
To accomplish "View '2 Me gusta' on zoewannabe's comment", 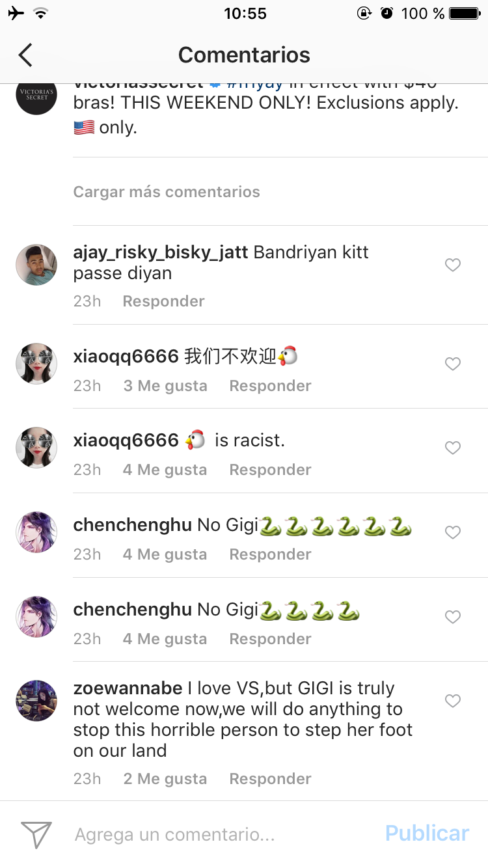I will (165, 779).
